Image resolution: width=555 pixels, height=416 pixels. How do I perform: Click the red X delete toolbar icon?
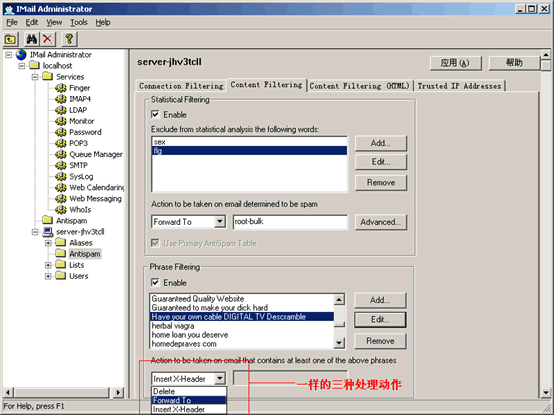(x=48, y=39)
